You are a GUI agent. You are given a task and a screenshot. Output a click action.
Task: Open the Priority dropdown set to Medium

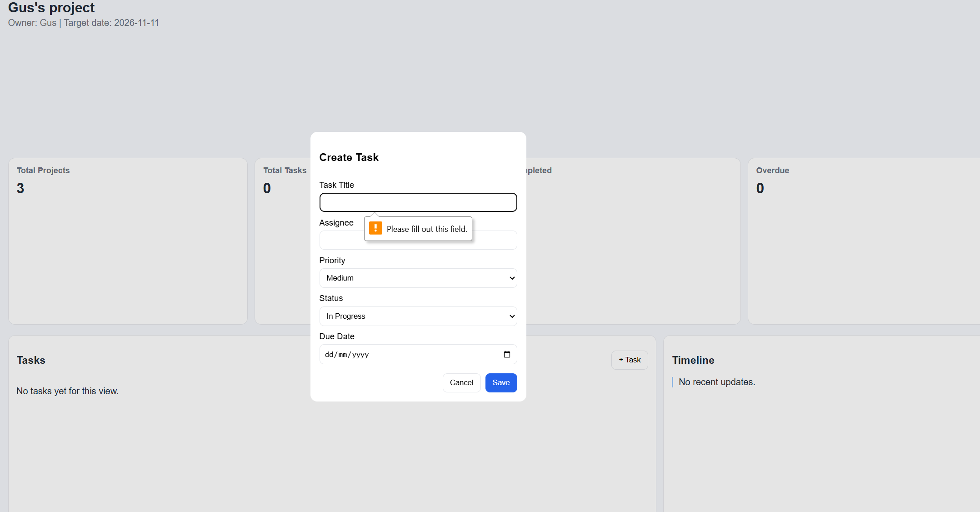(418, 278)
